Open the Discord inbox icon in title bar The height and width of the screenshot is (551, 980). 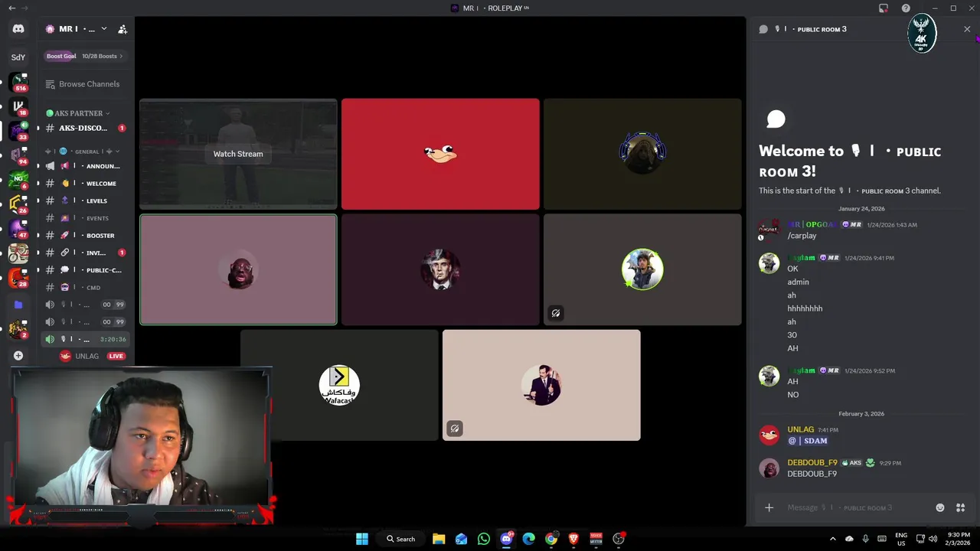[x=884, y=8]
